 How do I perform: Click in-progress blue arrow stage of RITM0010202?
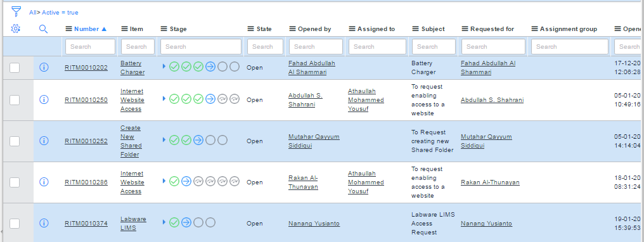pos(210,67)
